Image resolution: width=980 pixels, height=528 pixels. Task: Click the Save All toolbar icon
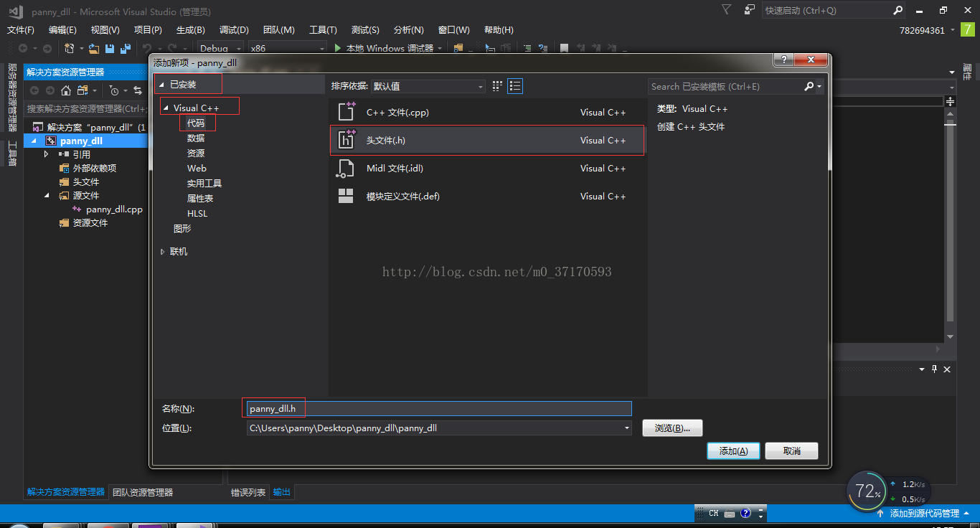[x=126, y=48]
